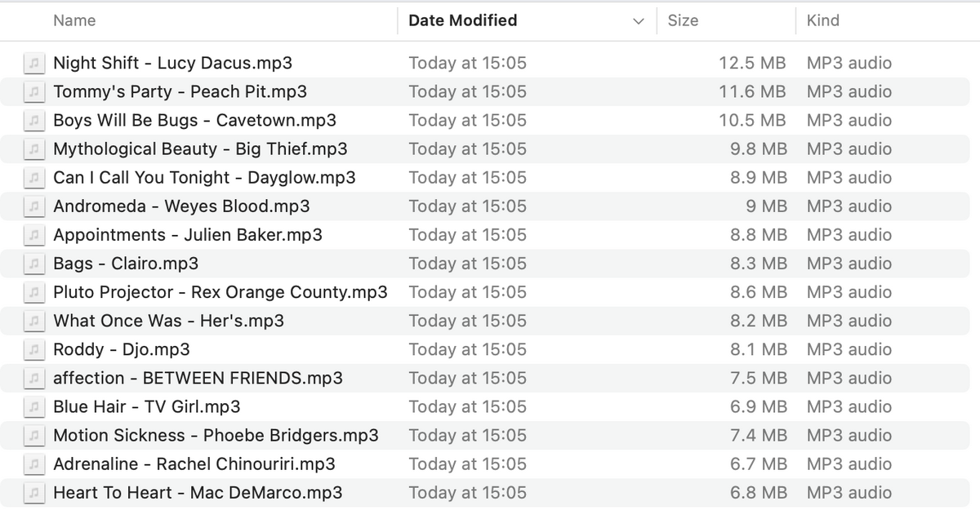Screen dimensions: 980x510
Task: Select file name Bags - Clairo.mp3
Action: pos(126,264)
